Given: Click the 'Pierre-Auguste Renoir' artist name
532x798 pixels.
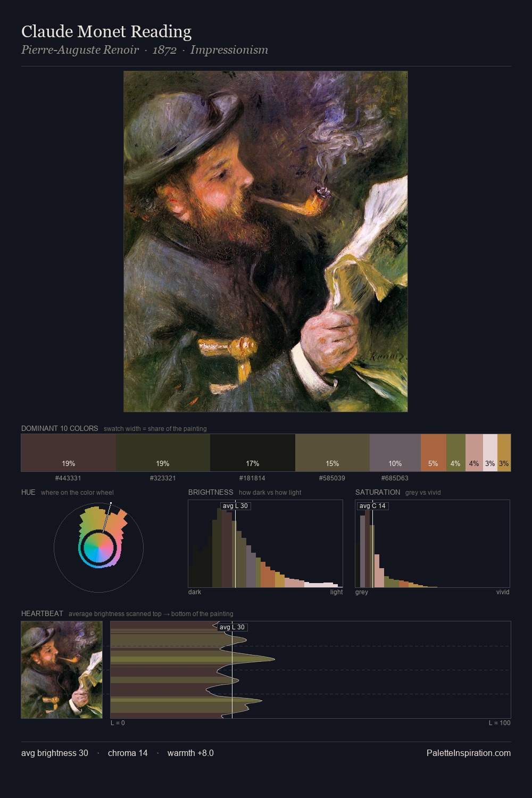Looking at the screenshot, I should pyautogui.click(x=80, y=50).
